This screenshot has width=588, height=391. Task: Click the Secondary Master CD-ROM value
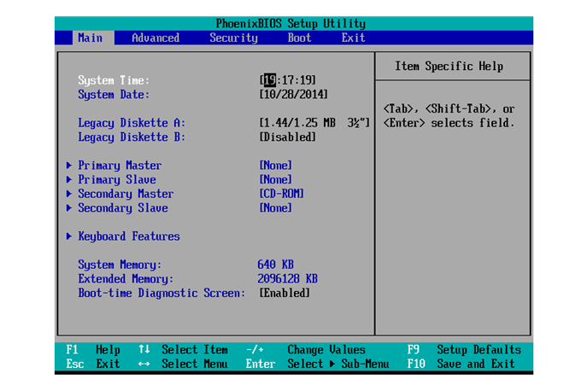click(x=281, y=194)
